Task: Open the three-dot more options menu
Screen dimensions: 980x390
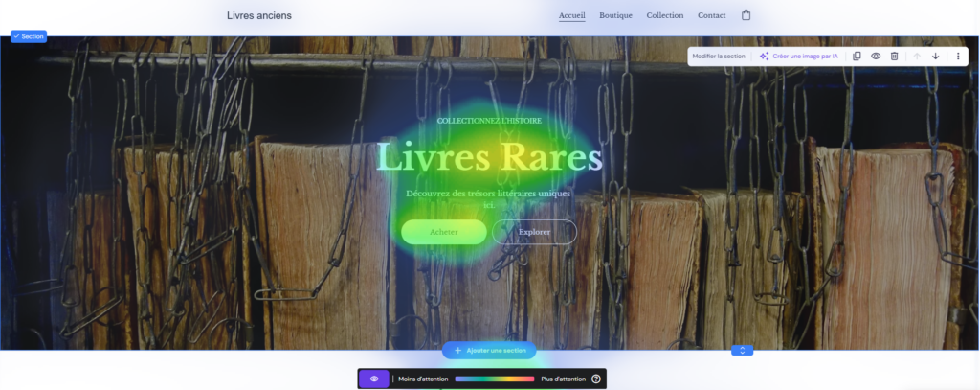Action: click(x=958, y=56)
